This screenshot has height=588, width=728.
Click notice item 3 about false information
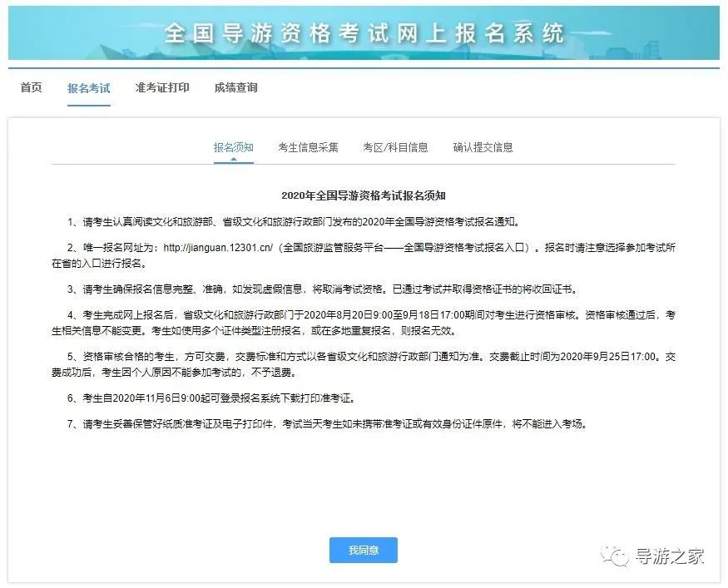322,289
